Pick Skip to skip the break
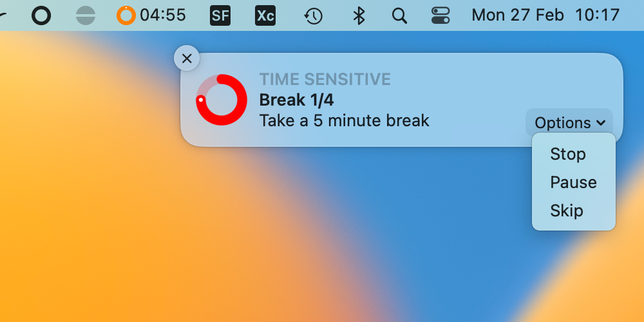Image resolution: width=644 pixels, height=322 pixels. click(x=567, y=211)
